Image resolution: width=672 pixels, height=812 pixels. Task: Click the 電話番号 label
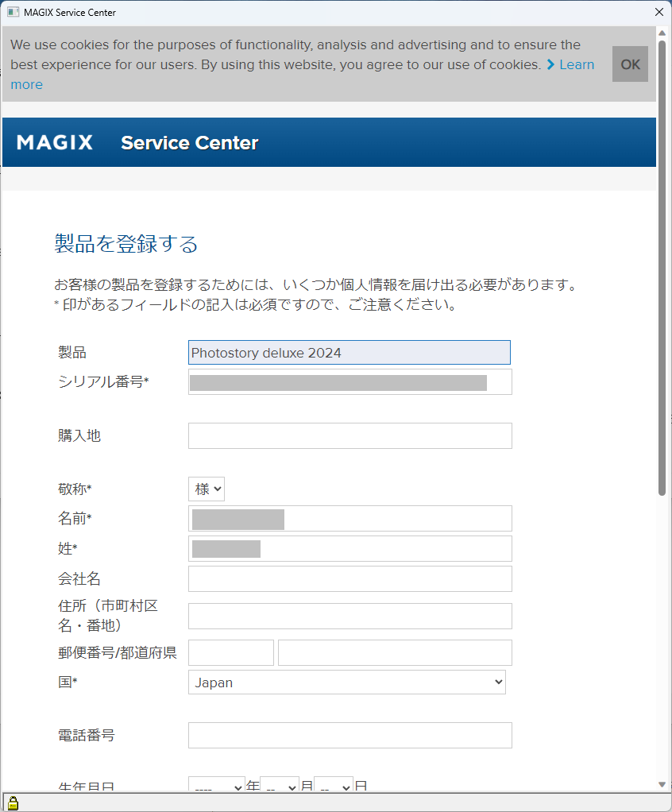pos(87,735)
